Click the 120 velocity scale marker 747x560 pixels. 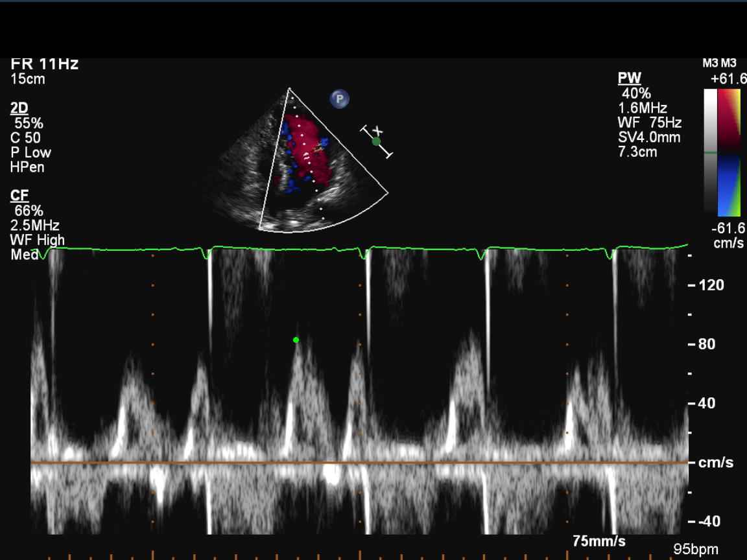(711, 285)
